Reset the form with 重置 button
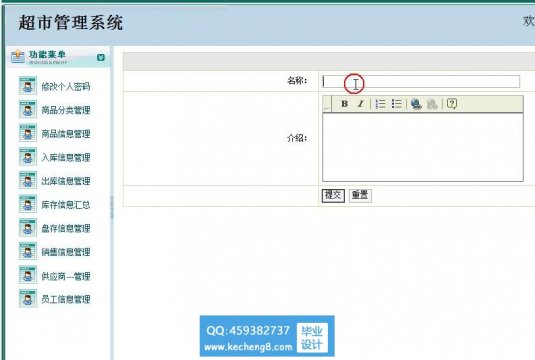Viewport: 535px width, 360px height. click(360, 195)
